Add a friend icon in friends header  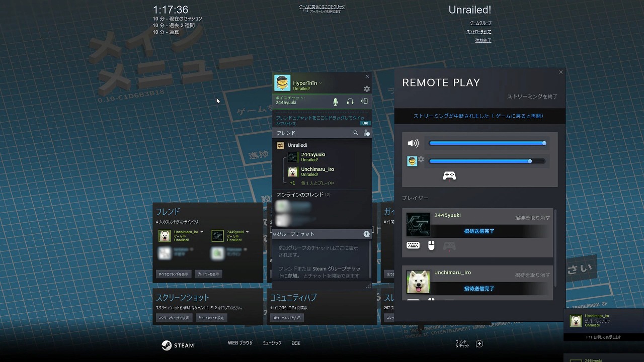[367, 133]
